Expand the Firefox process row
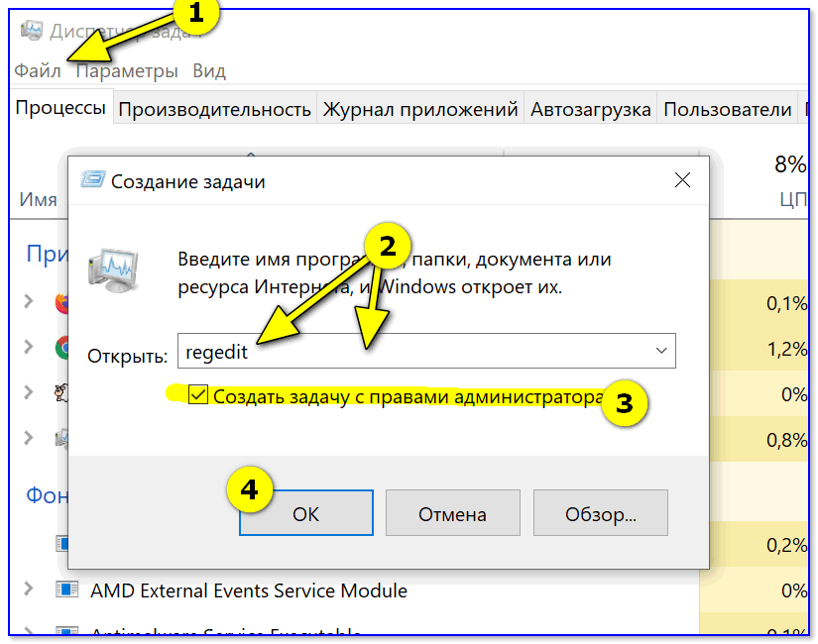 [x=29, y=301]
